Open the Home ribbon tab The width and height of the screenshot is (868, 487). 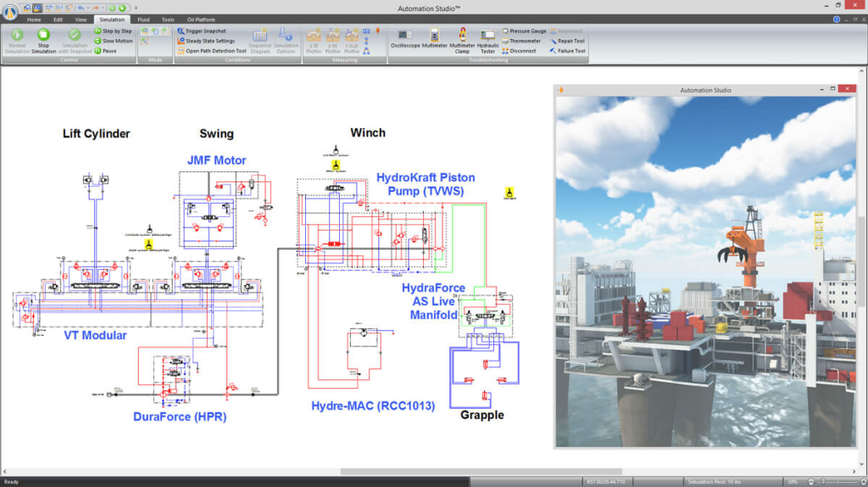(x=34, y=20)
